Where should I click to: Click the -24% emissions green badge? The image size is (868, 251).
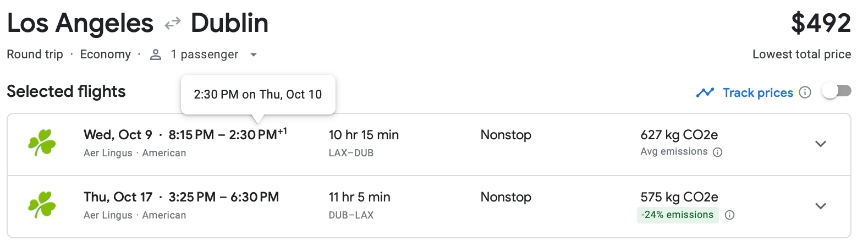click(677, 215)
